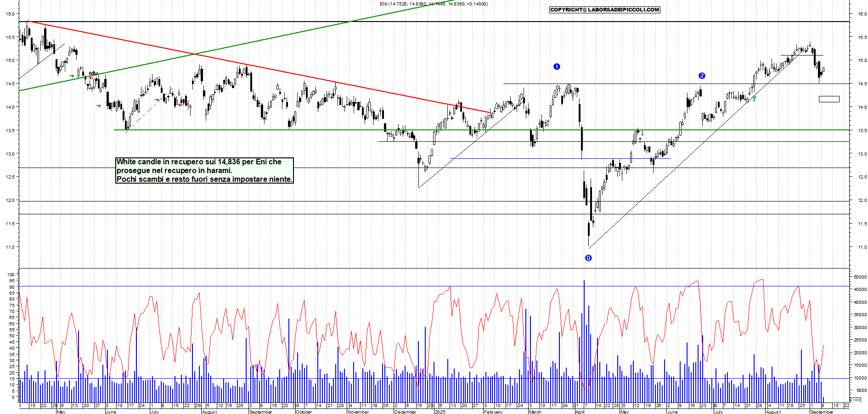Click 11.5 on the left price scale
Image resolution: width=868 pixels, height=414 pixels.
10,224
